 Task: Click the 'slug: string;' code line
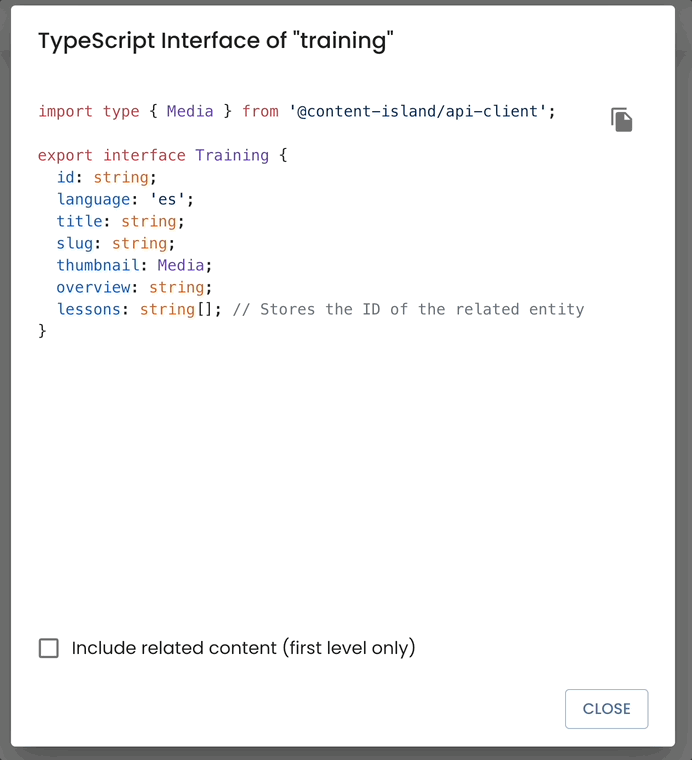pos(115,243)
